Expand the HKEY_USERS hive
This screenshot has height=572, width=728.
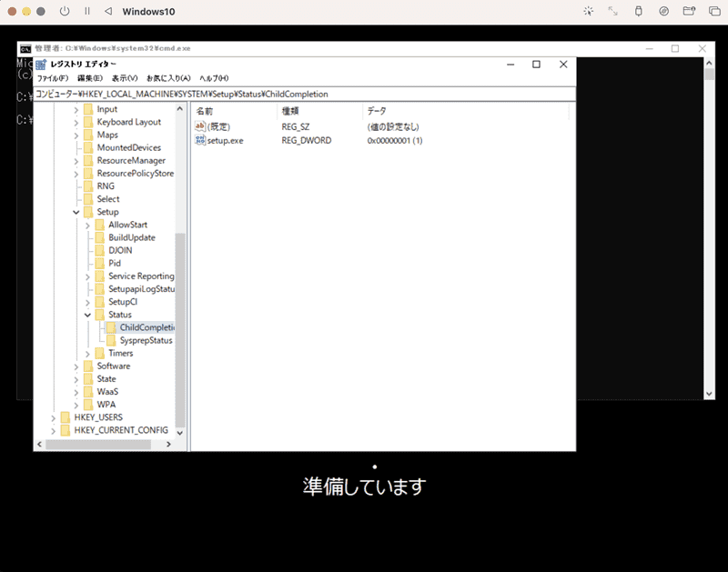[54, 418]
